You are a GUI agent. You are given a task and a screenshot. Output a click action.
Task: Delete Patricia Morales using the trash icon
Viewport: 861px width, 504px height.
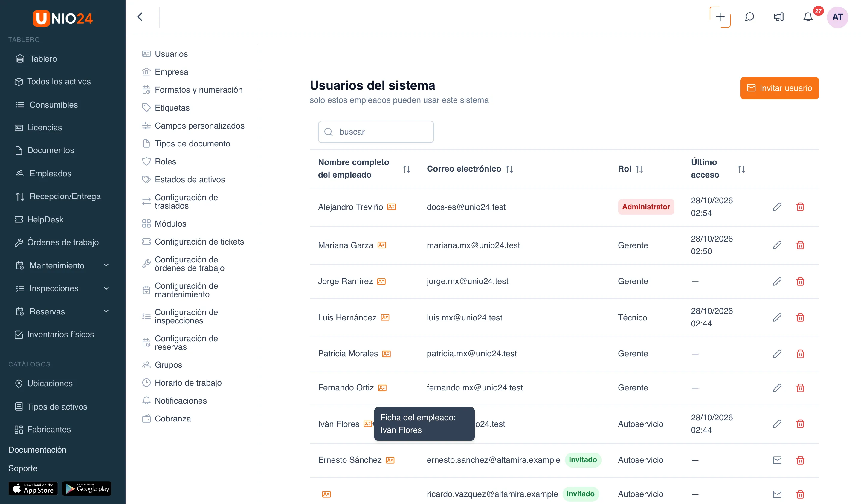pos(800,354)
